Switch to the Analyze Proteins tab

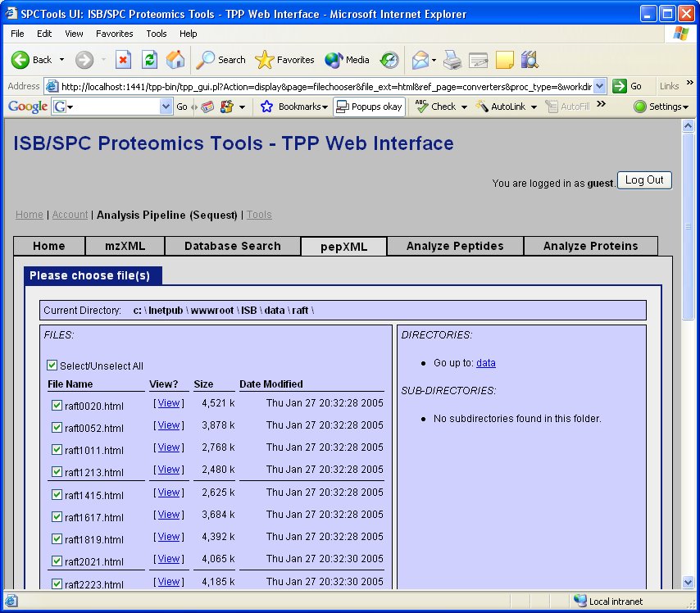coord(590,245)
